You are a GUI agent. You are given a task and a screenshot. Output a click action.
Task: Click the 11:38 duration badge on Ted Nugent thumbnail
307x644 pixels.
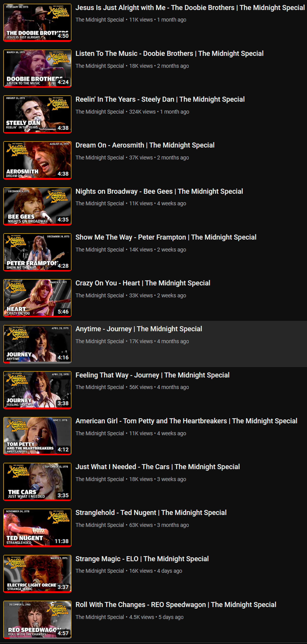pyautogui.click(x=62, y=541)
